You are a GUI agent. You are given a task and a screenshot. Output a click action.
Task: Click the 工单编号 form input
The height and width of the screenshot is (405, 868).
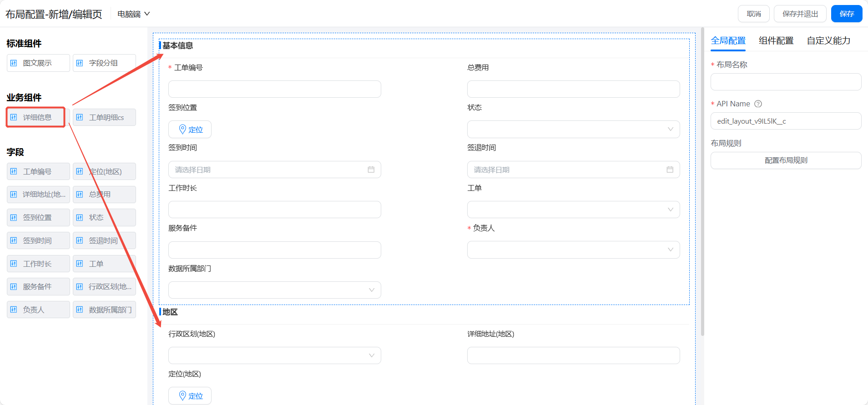click(x=275, y=89)
